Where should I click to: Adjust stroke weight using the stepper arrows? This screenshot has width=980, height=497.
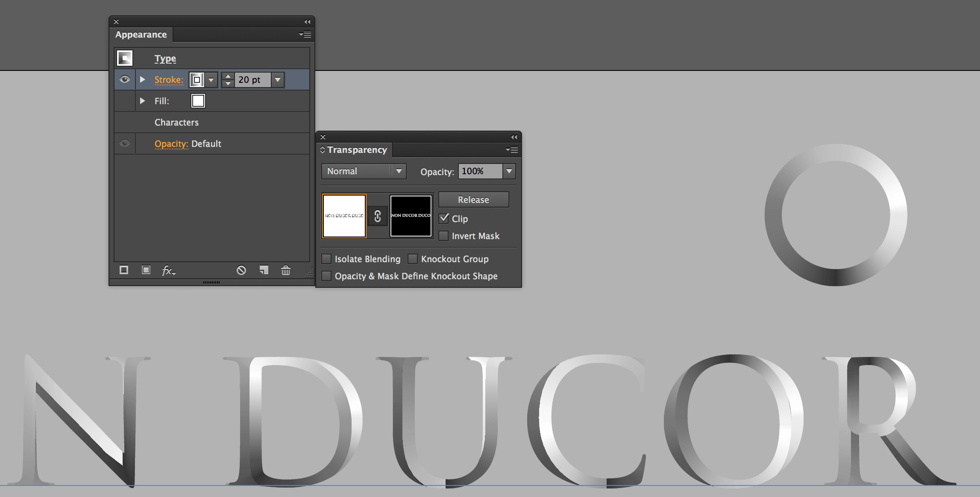tap(228, 80)
